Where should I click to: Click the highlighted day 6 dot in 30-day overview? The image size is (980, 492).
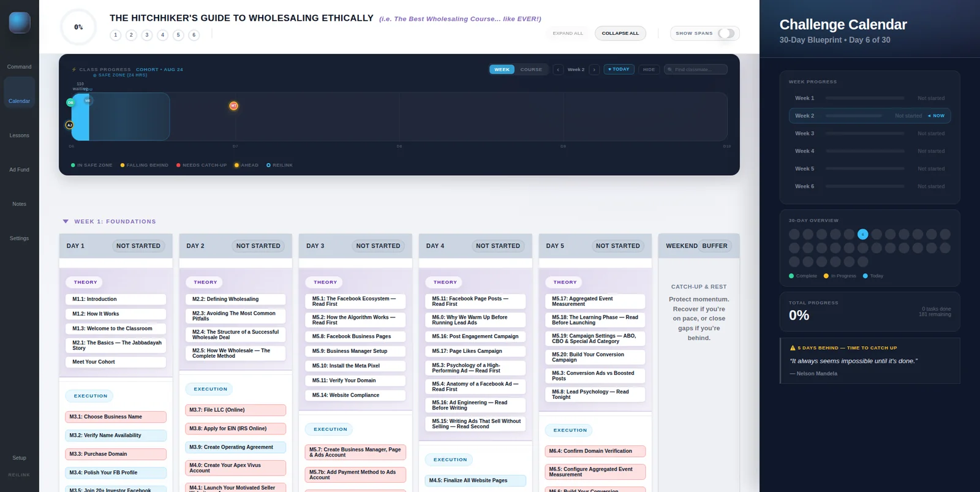863,234
